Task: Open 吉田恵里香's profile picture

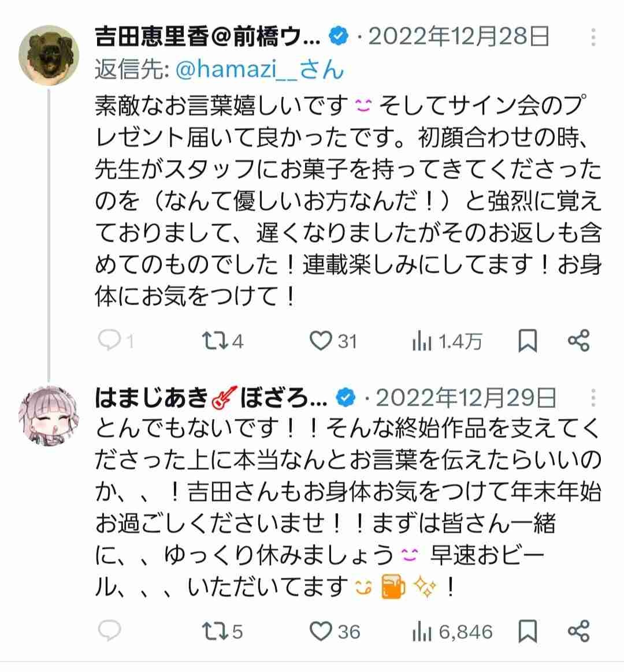Action: pos(49,55)
